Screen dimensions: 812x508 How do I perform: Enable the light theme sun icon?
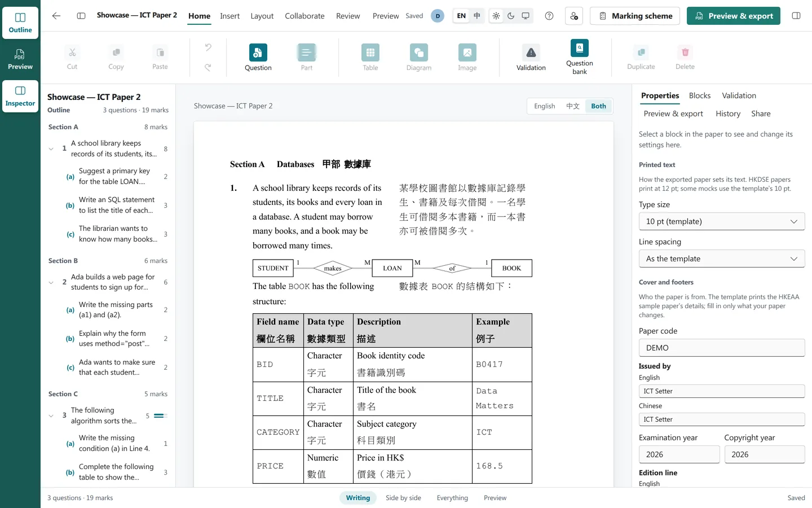pos(496,16)
